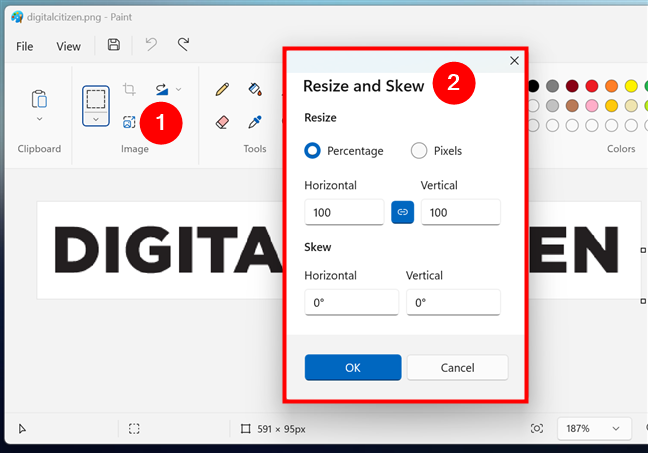The image size is (648, 453).
Task: Click the Paste clipboard icon
Action: pyautogui.click(x=39, y=99)
